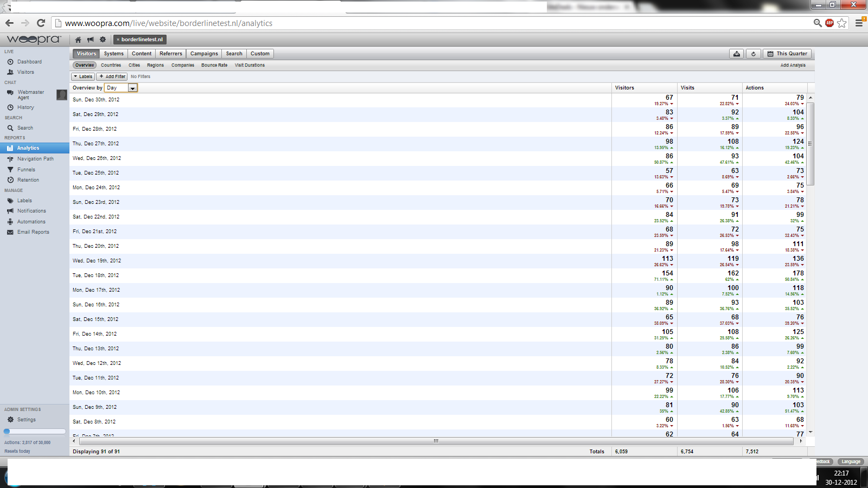Switch to the Referrers tab
The height and width of the screenshot is (488, 868).
[x=171, y=54]
